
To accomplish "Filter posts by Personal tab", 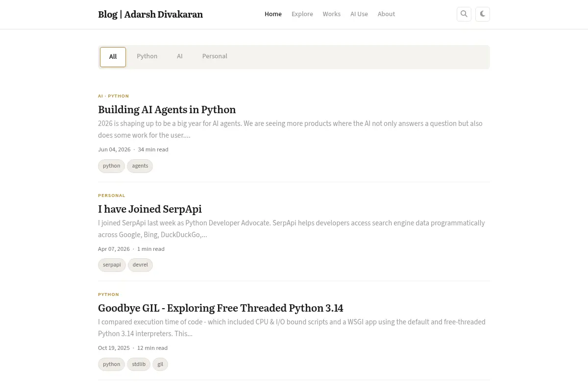I will 215,56.
